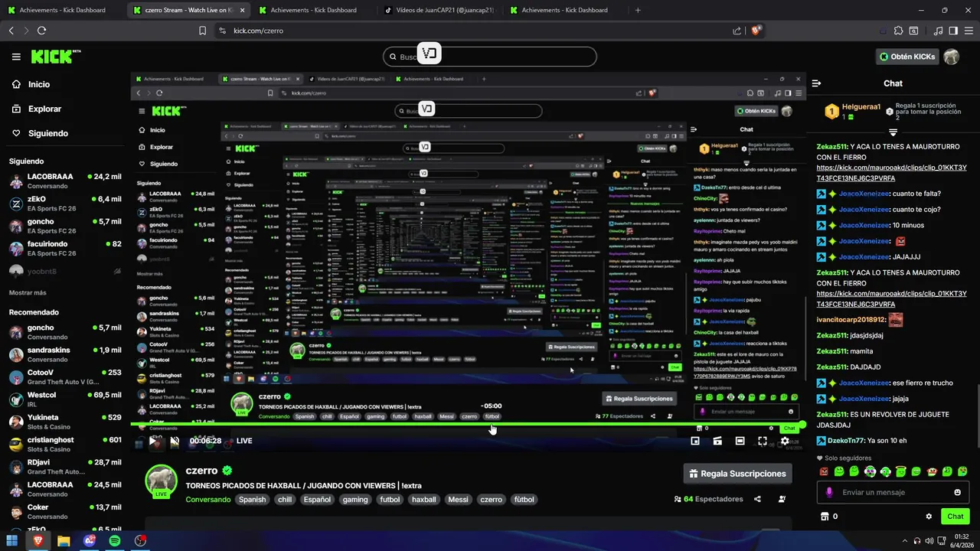The height and width of the screenshot is (551, 980).
Task: Click the purple microphone icon in chat input
Action: [x=828, y=492]
